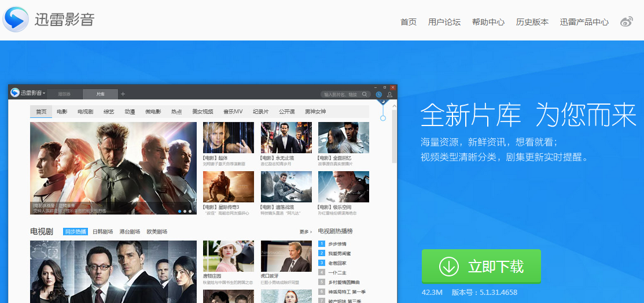
Task: Select the 男神女神 category tab
Action: pyautogui.click(x=315, y=112)
